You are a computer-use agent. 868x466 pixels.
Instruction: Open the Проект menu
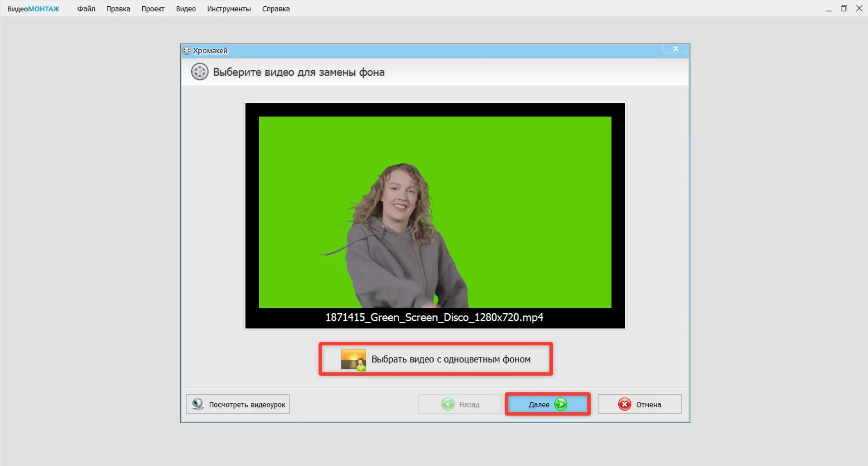coord(153,9)
